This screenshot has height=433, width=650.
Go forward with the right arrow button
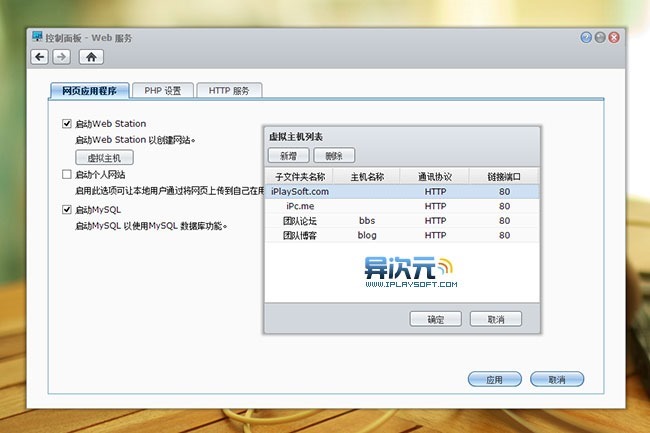pyautogui.click(x=61, y=57)
